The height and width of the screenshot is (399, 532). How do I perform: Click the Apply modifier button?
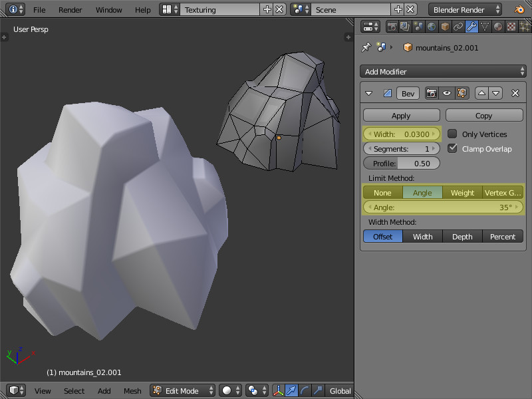(x=401, y=115)
